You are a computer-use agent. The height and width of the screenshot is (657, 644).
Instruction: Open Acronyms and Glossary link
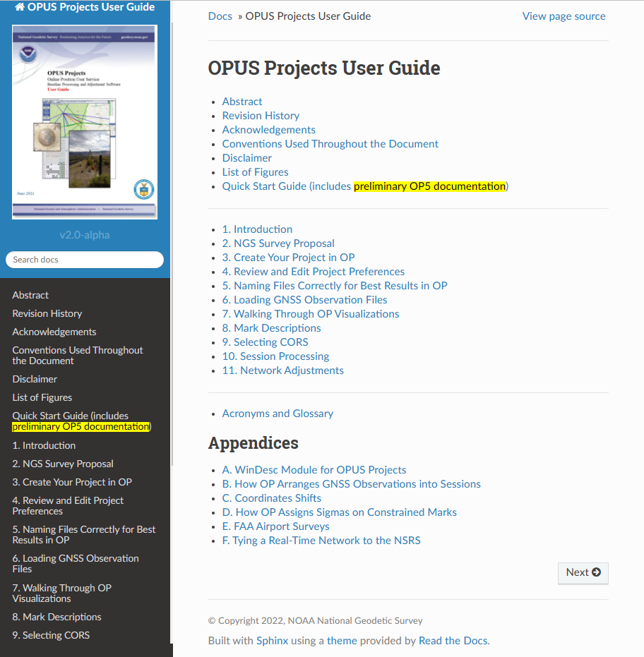[x=278, y=414]
